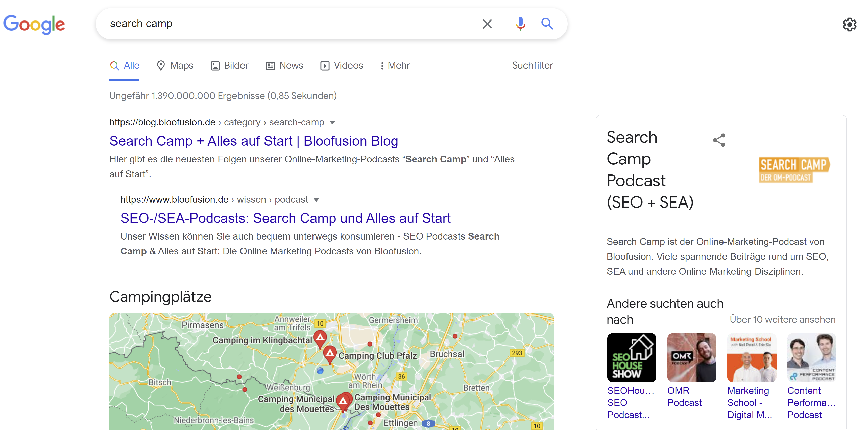Clear the search query with the X icon
This screenshot has width=868, height=430.
(487, 24)
